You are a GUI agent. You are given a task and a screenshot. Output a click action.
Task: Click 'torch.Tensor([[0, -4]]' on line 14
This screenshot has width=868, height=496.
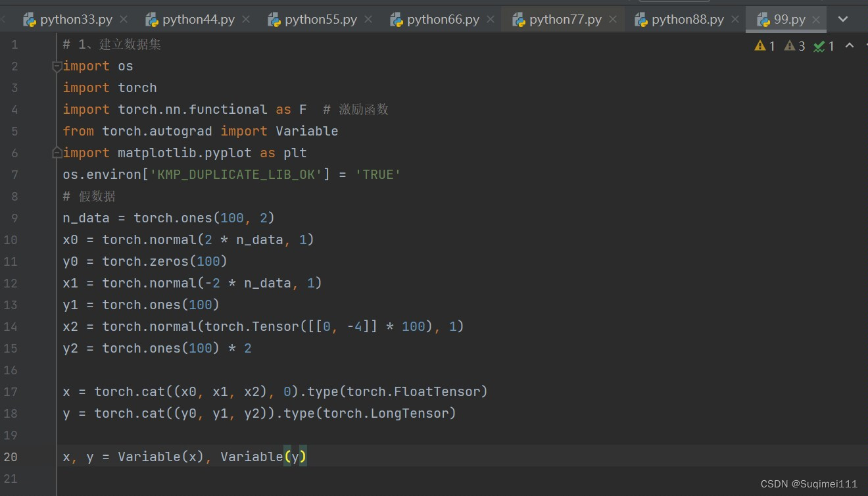tap(291, 326)
